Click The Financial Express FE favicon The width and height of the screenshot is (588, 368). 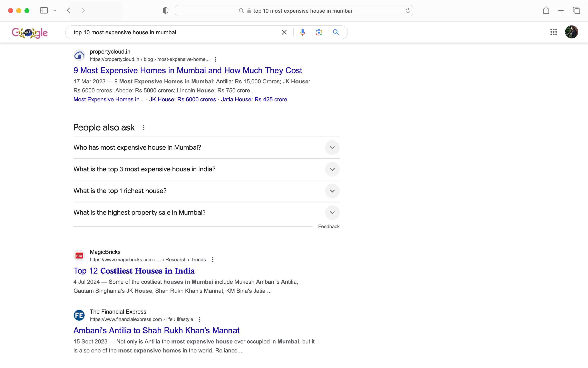tap(79, 315)
